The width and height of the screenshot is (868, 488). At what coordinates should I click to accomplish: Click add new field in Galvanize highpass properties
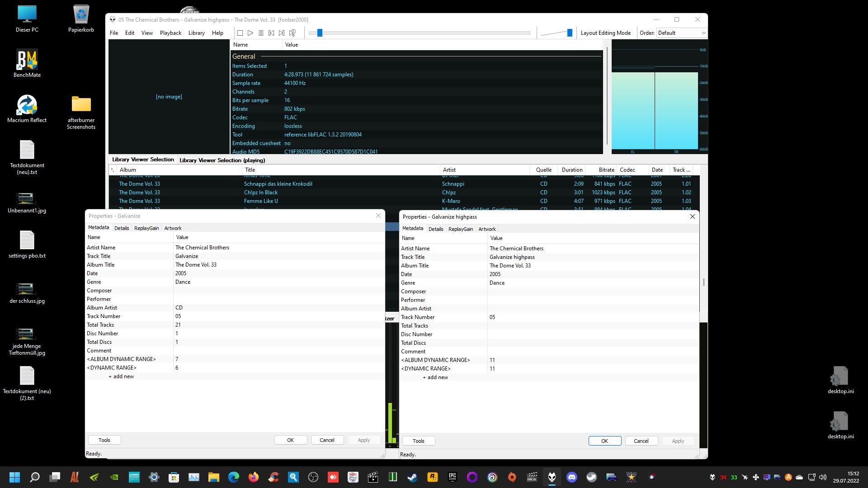tap(435, 377)
